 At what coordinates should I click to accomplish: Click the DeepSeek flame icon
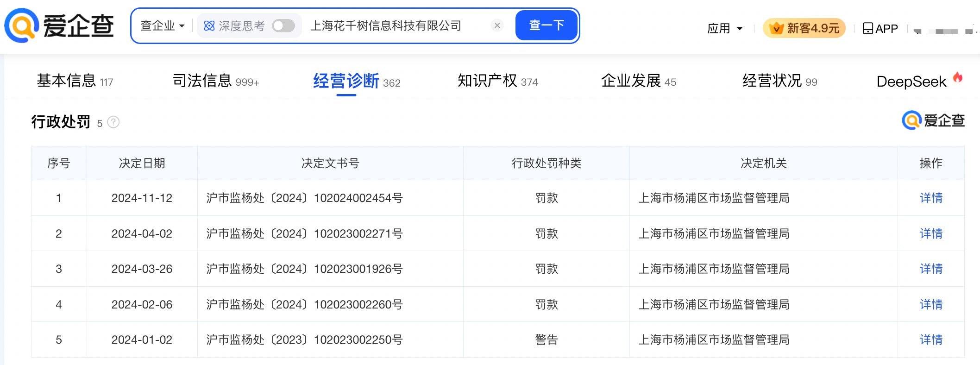[x=958, y=77]
